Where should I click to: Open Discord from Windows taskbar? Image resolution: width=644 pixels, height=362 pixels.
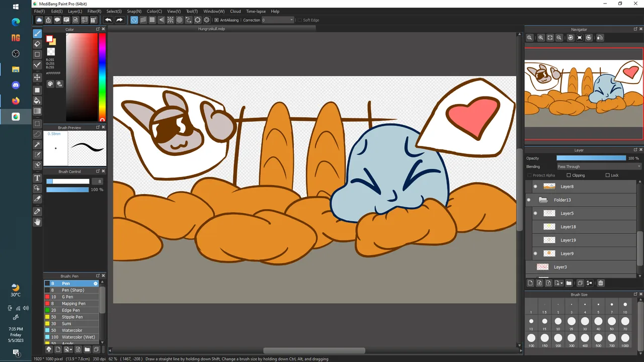[16, 85]
